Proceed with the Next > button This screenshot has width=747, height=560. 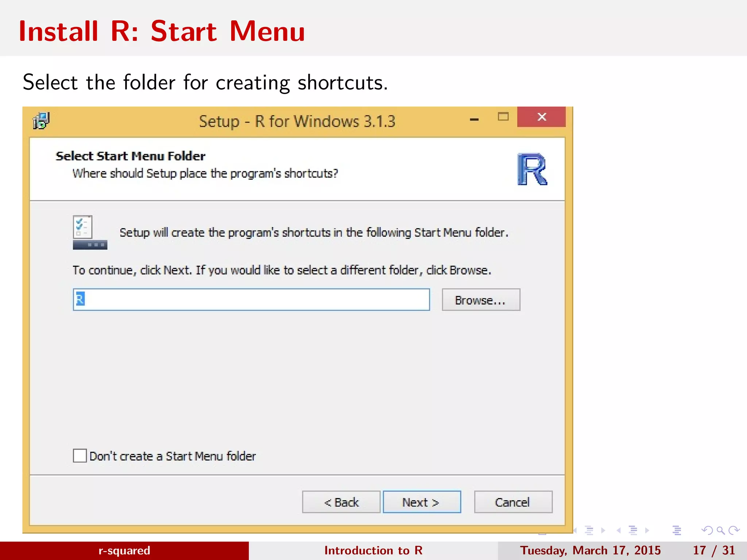[422, 502]
